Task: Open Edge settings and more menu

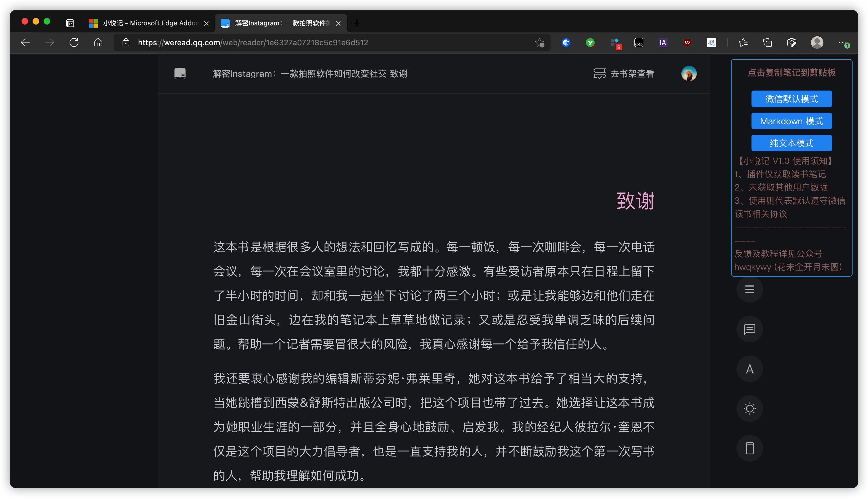Action: (x=841, y=43)
